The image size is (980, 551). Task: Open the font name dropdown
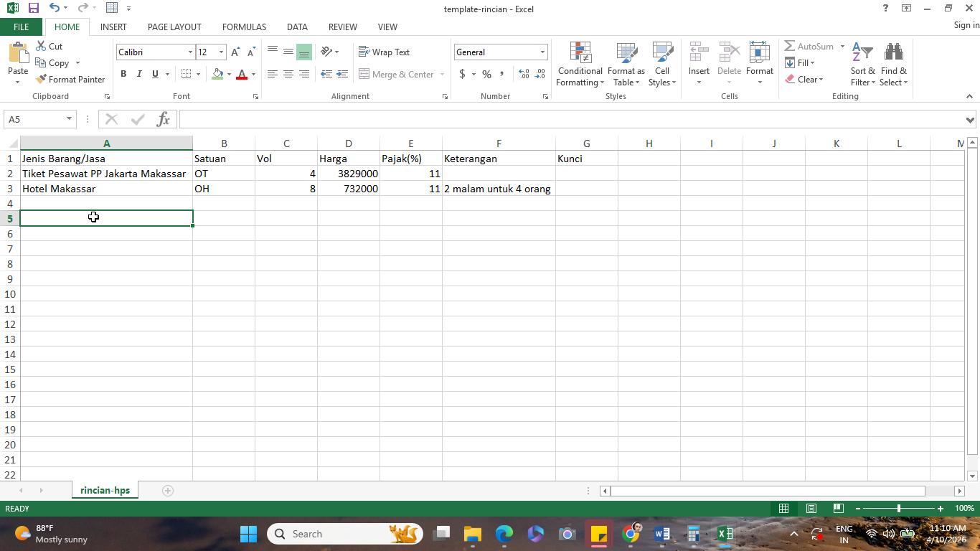190,52
